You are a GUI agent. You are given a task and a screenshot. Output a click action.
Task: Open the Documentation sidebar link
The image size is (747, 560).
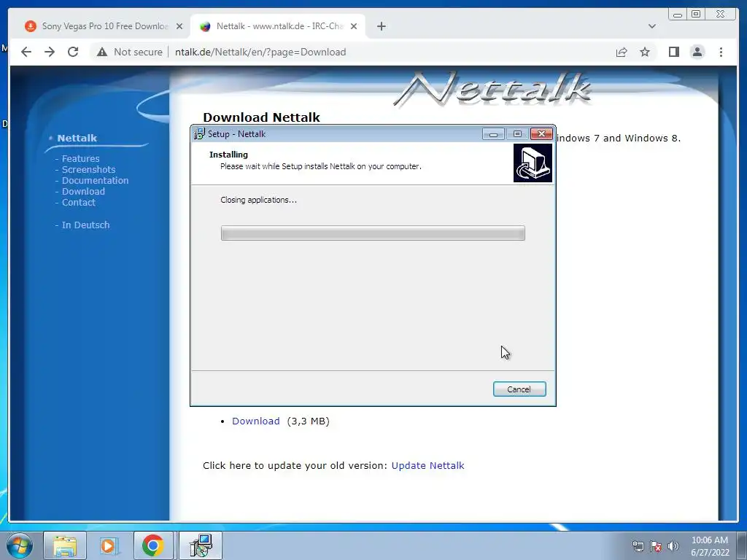(95, 181)
